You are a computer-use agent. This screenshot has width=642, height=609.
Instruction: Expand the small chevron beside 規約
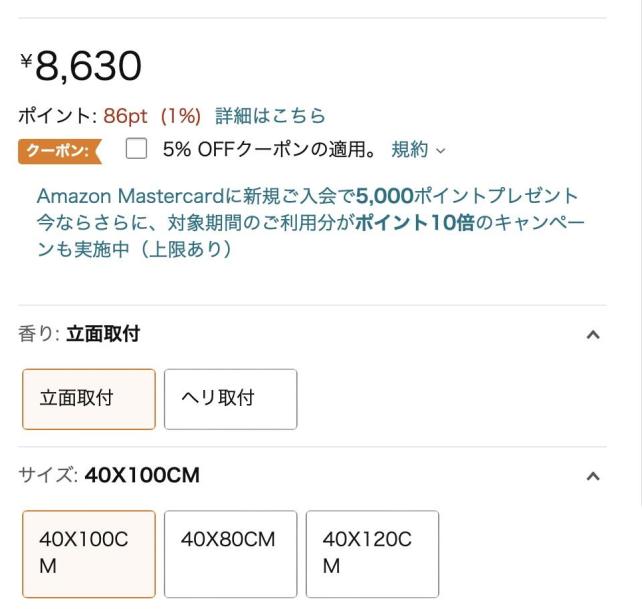[x=440, y=151]
